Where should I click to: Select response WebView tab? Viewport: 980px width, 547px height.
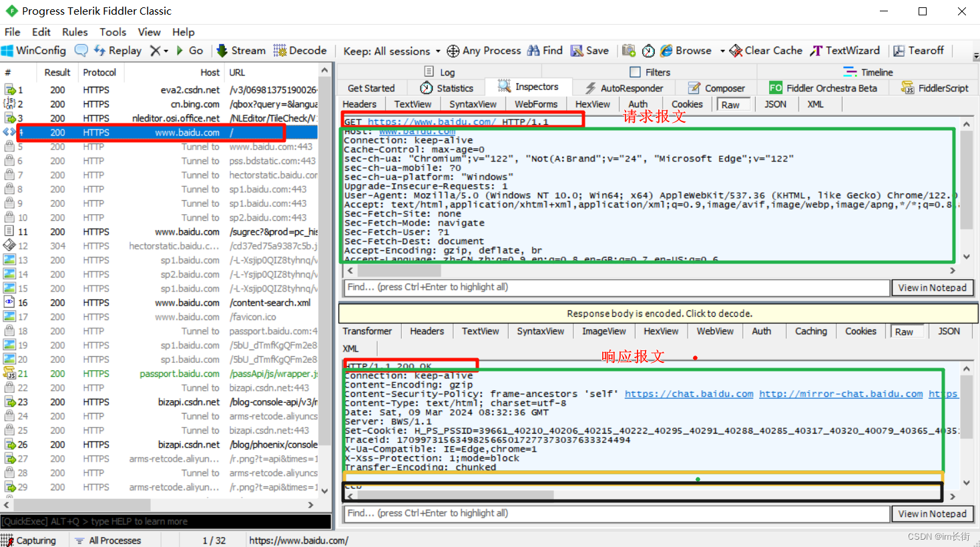coord(715,331)
